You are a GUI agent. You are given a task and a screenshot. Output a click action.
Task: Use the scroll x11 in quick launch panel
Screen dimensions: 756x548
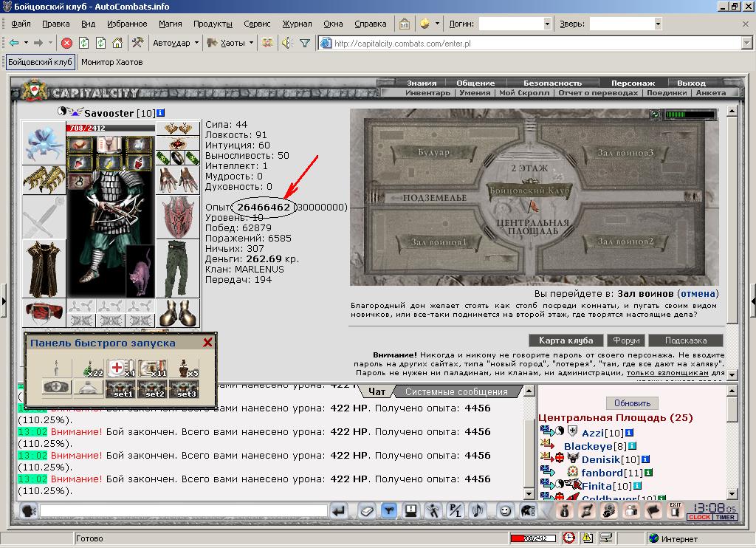click(x=152, y=368)
